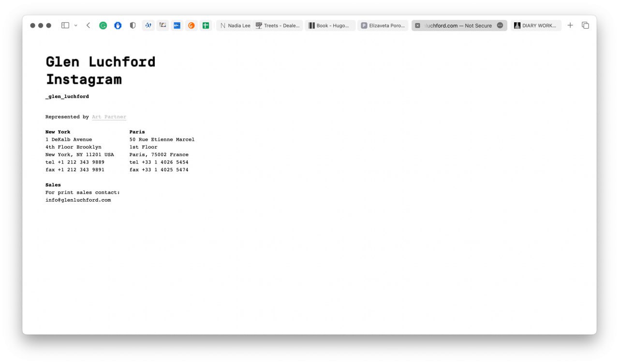
Task: Open the page options ellipsis menu in address bar
Action: [500, 26]
